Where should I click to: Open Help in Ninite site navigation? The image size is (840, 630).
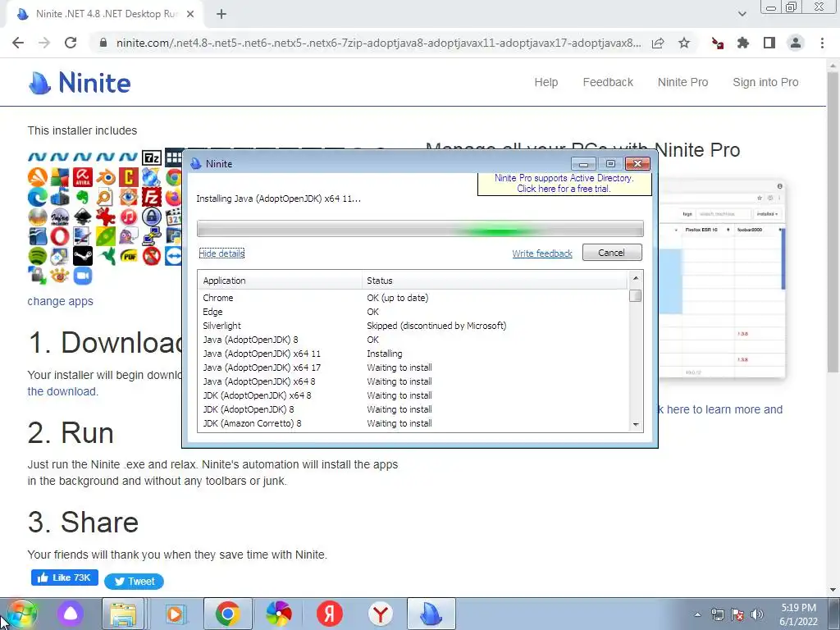click(x=546, y=83)
